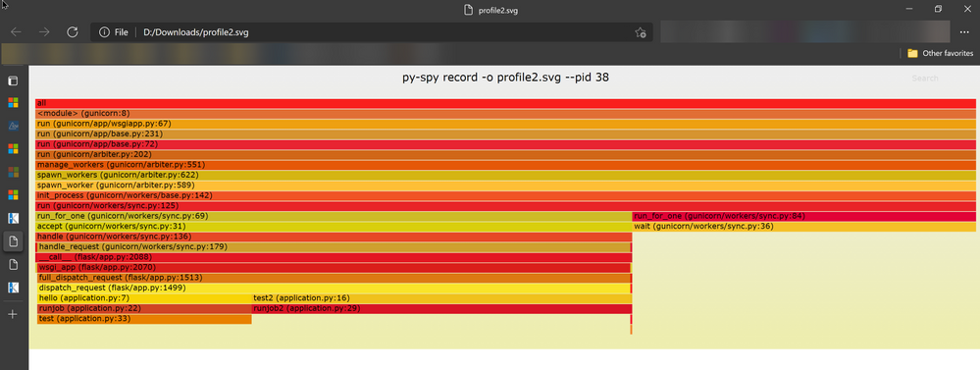The width and height of the screenshot is (980, 370).
Task: Select __call__ (flask/app.py:2088) frame
Action: click(x=335, y=257)
